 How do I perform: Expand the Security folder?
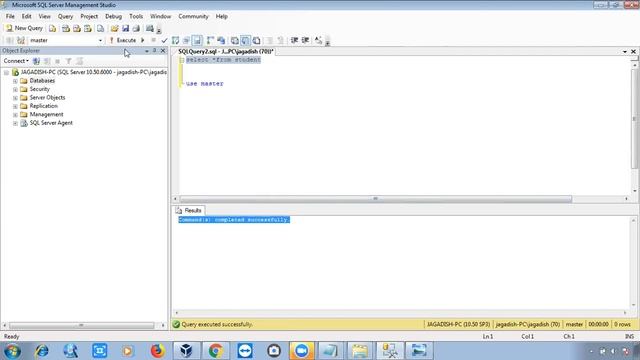click(x=15, y=89)
